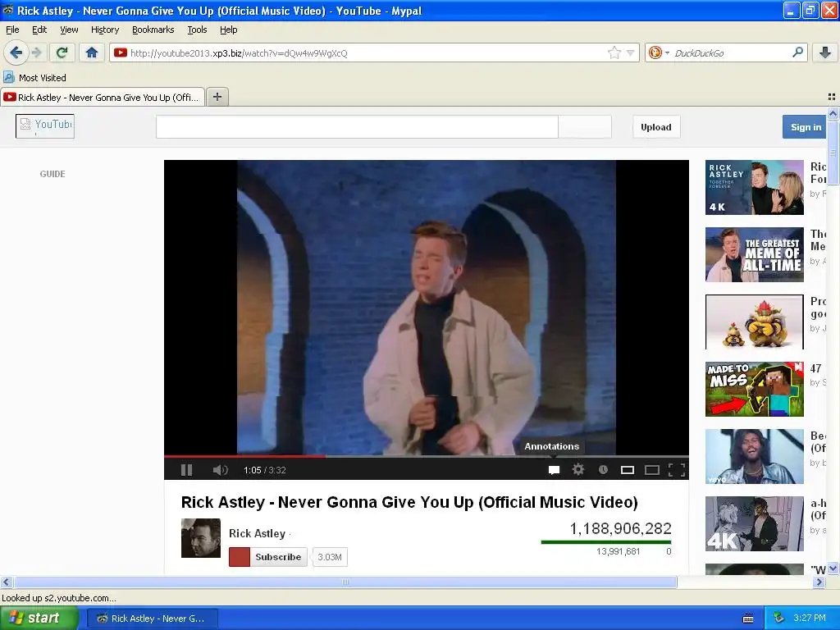
Task: Click the search magnifier in the DuckDuckGo box
Action: pos(797,52)
